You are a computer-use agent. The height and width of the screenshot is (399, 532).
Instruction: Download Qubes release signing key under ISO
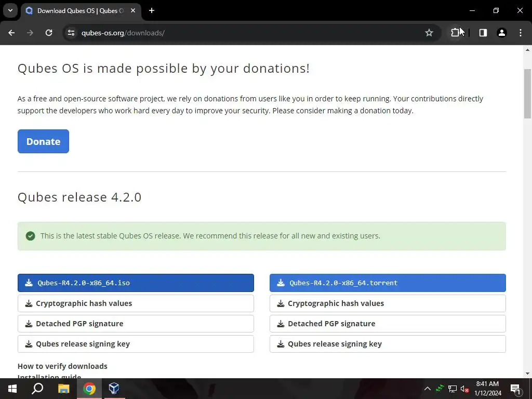pos(136,344)
